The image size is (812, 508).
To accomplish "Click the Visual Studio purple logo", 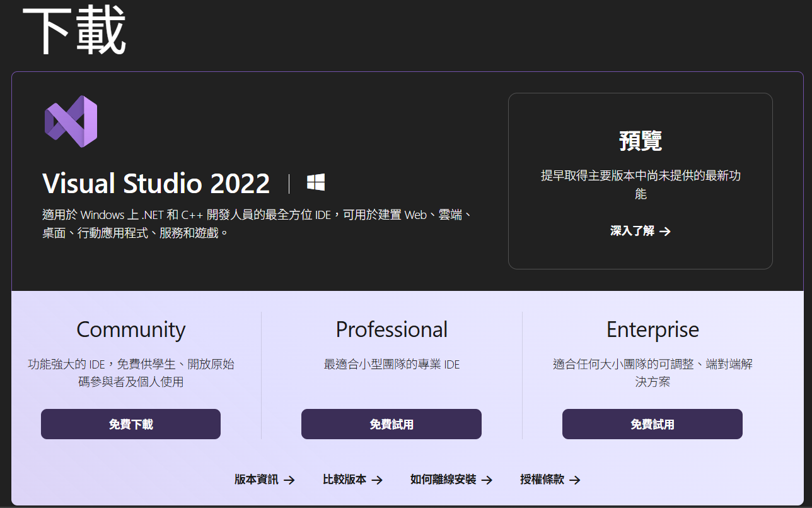I will coord(71,122).
